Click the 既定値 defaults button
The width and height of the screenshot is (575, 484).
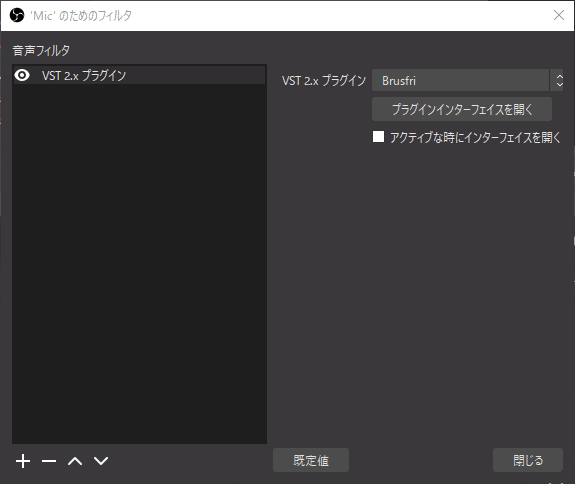pos(311,460)
